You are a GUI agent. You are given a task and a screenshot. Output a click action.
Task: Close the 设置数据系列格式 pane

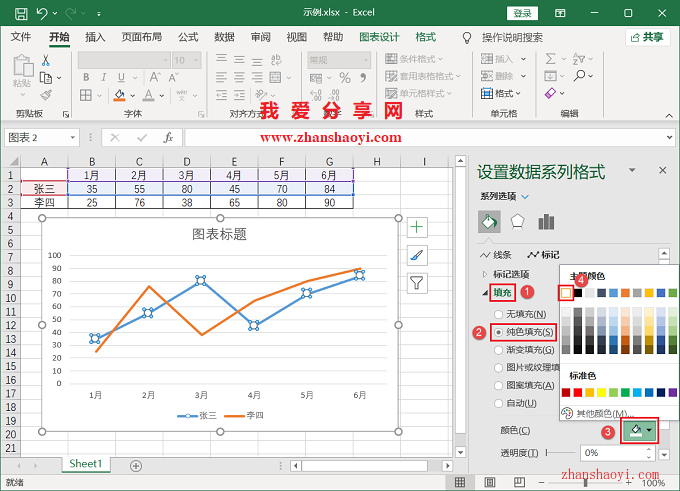[x=663, y=170]
